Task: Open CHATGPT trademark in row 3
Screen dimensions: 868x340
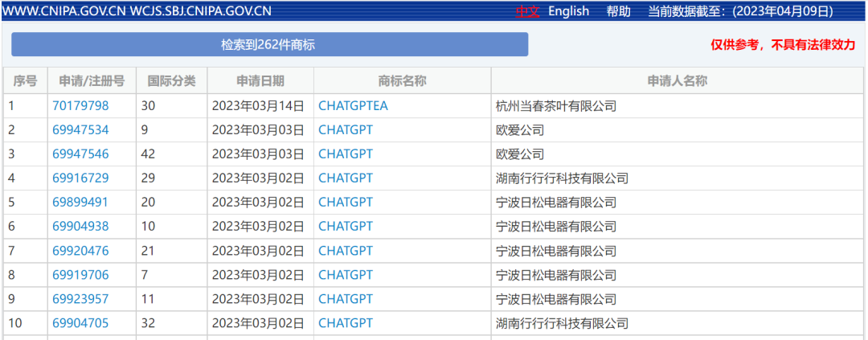Action: (x=346, y=154)
